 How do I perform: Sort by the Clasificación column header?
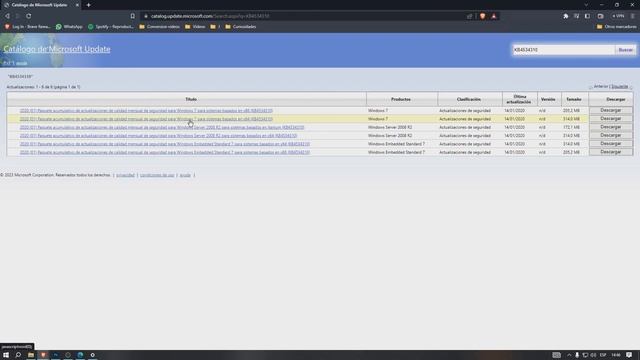point(469,99)
